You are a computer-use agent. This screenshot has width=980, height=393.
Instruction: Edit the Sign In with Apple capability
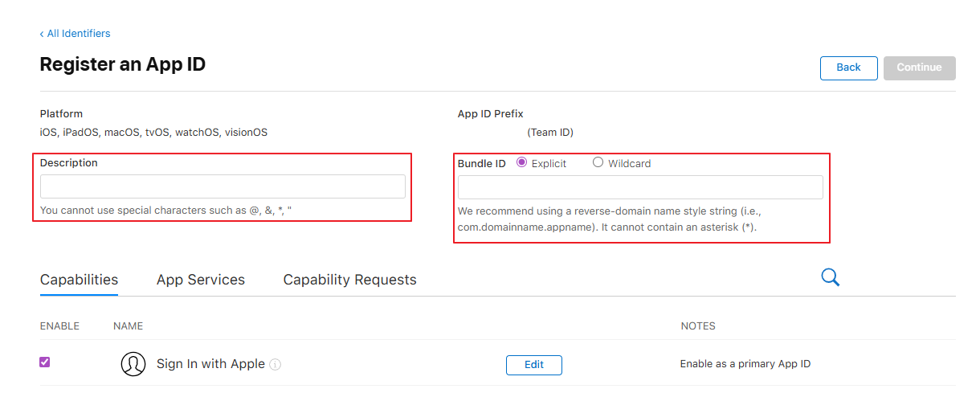click(533, 365)
